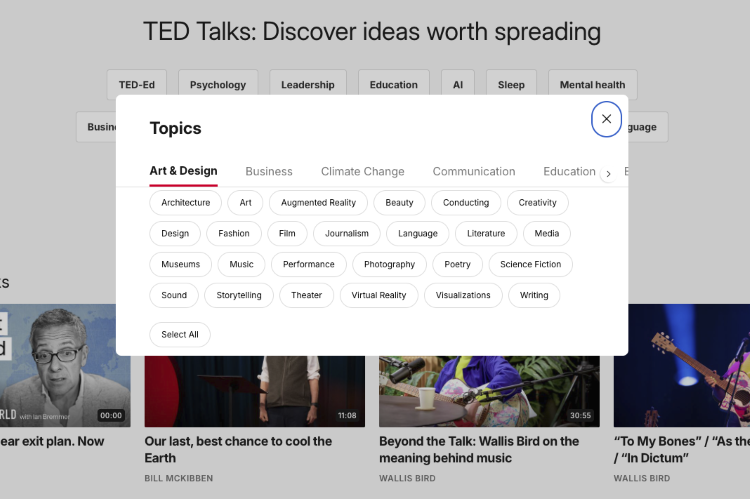Toggle the Creativity topic chip
Image resolution: width=750 pixels, height=499 pixels.
538,203
